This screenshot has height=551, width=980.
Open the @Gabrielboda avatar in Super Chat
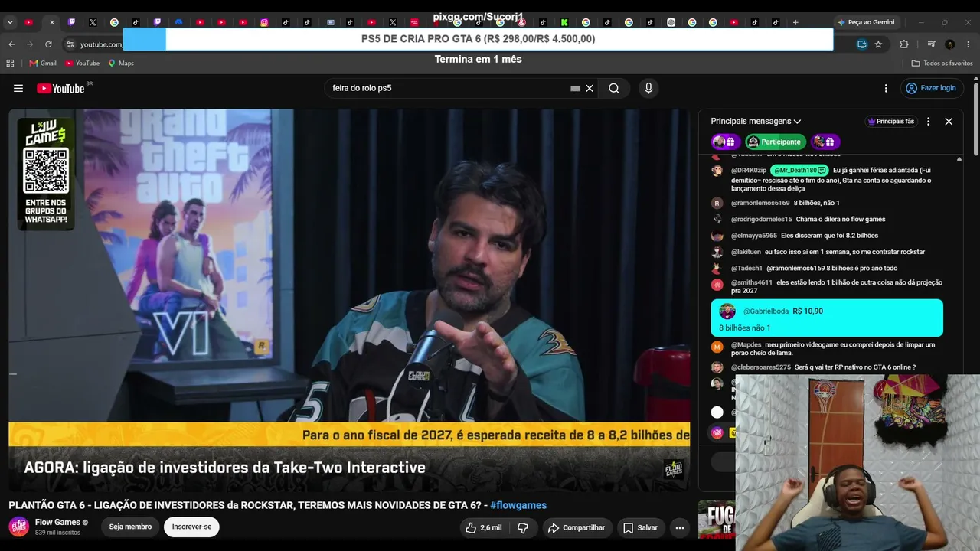[x=727, y=311]
